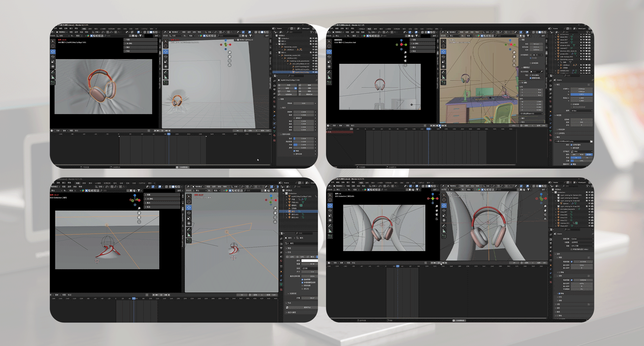
Task: Toggle Collection row's eye icon in cloth-scene outliner
Action: (x=313, y=39)
